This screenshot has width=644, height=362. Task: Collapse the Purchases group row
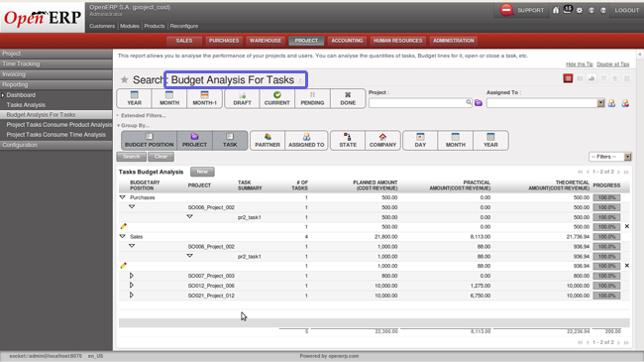click(x=123, y=197)
